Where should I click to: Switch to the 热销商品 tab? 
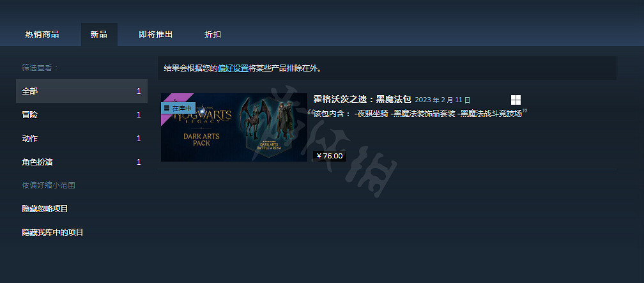tap(42, 34)
